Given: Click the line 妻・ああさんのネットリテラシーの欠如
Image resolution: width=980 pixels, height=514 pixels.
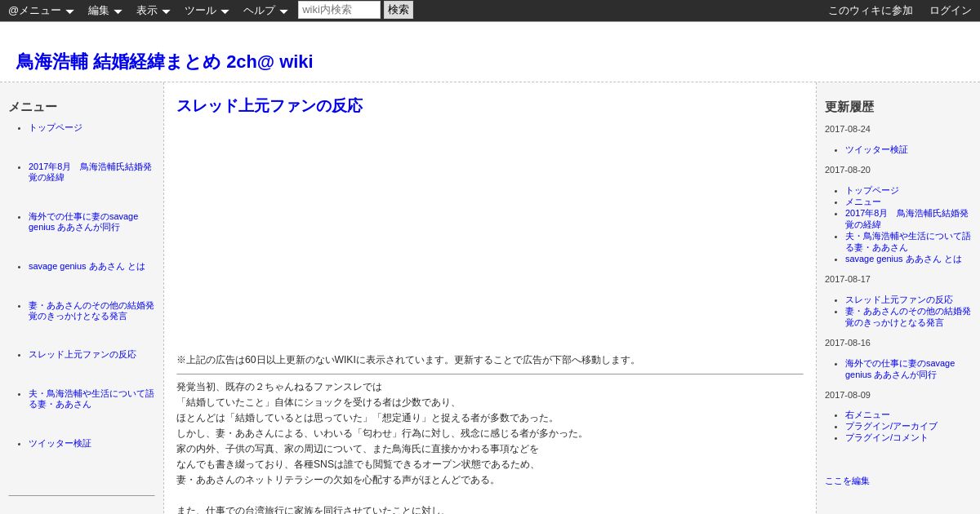Looking at the screenshot, I should pyautogui.click(x=337, y=480).
